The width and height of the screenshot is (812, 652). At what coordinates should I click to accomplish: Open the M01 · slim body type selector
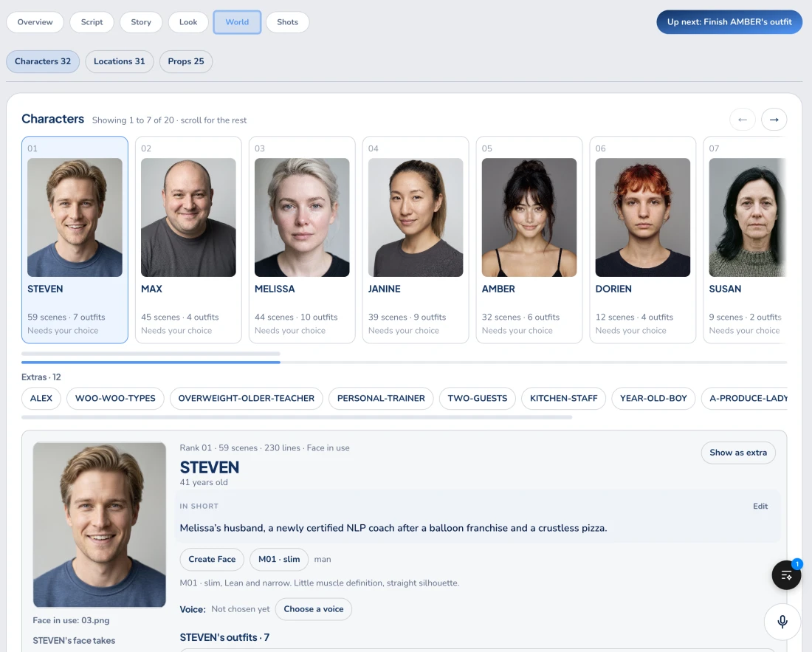pos(279,559)
